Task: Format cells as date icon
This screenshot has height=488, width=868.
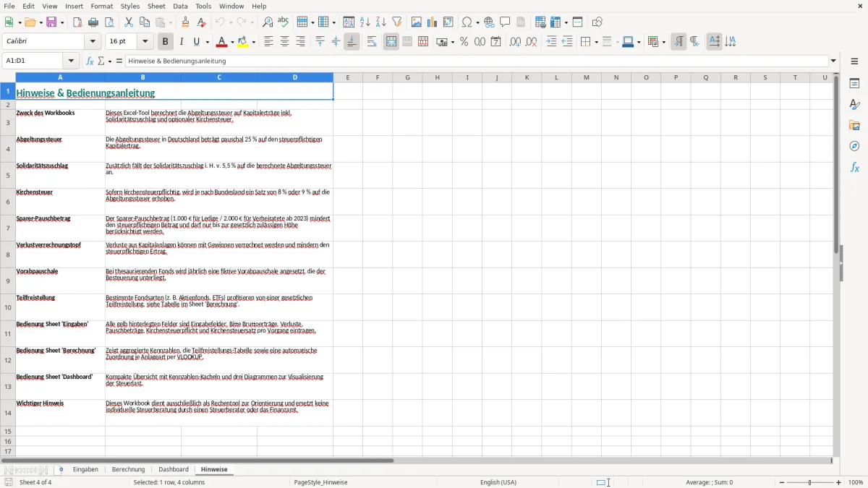Action: coord(496,42)
